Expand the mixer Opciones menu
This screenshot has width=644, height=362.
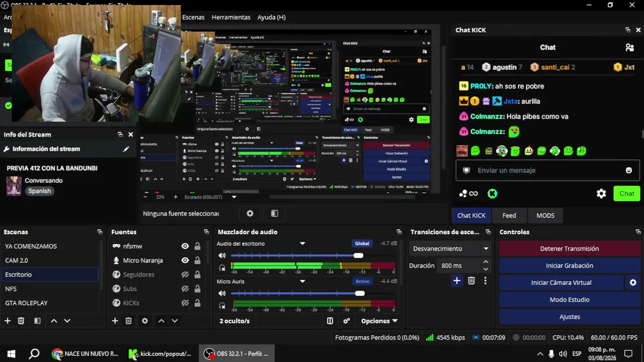[x=379, y=321]
